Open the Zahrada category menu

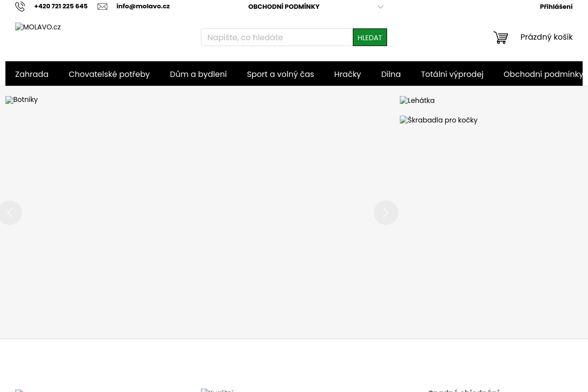coord(32,74)
